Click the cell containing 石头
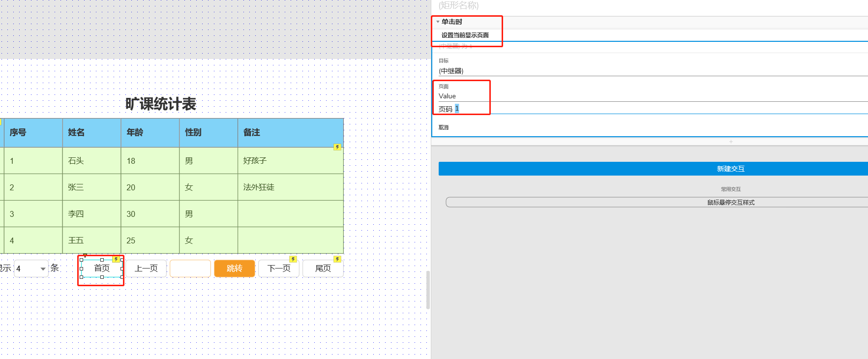This screenshot has height=359, width=868. tap(91, 161)
